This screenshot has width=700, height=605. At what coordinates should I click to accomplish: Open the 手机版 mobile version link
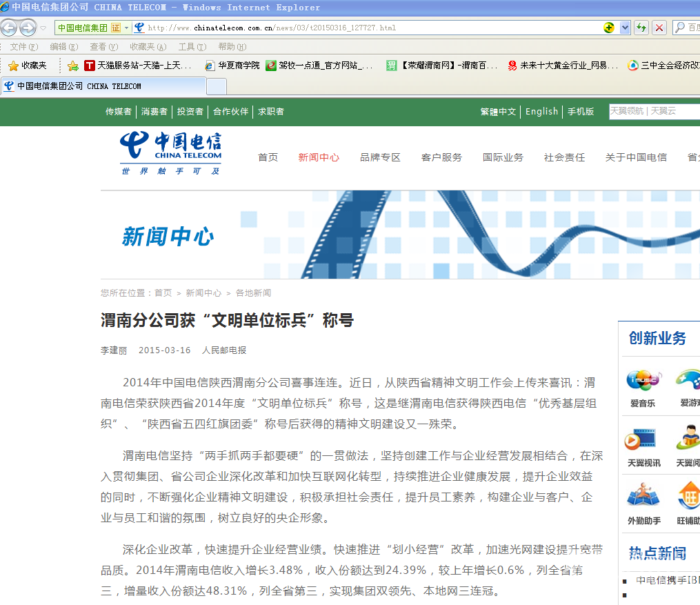(581, 112)
